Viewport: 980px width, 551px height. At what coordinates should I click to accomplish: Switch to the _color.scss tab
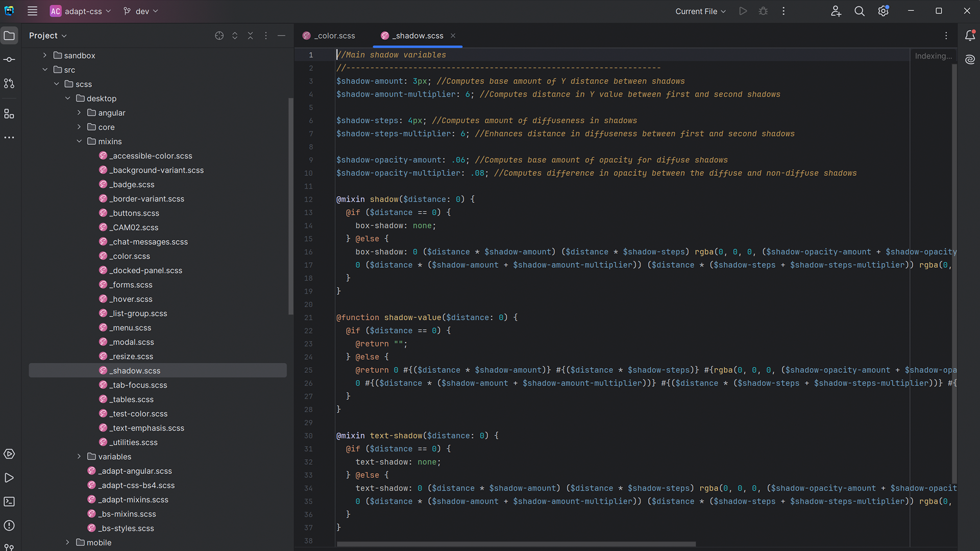pos(334,35)
